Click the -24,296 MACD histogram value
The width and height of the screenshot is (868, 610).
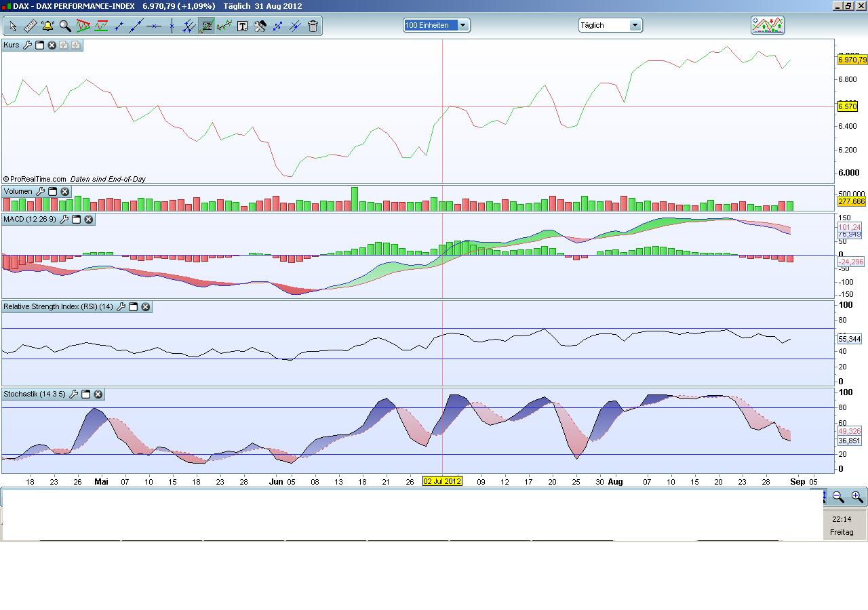point(851,262)
